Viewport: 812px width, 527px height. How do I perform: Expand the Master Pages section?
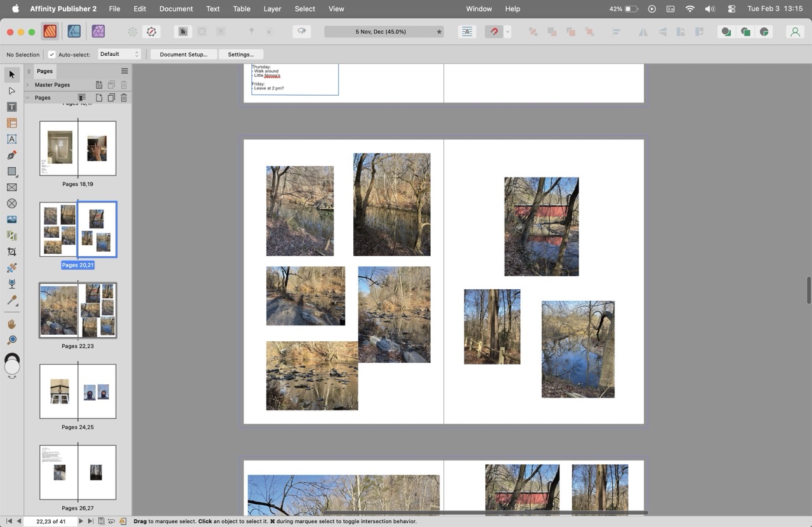27,84
